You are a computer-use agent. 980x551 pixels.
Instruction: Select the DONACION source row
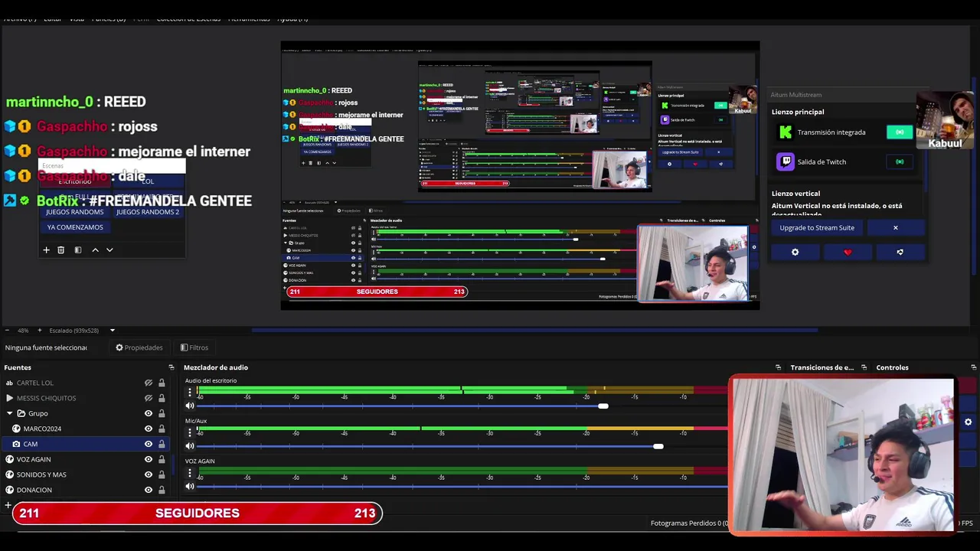(x=84, y=490)
